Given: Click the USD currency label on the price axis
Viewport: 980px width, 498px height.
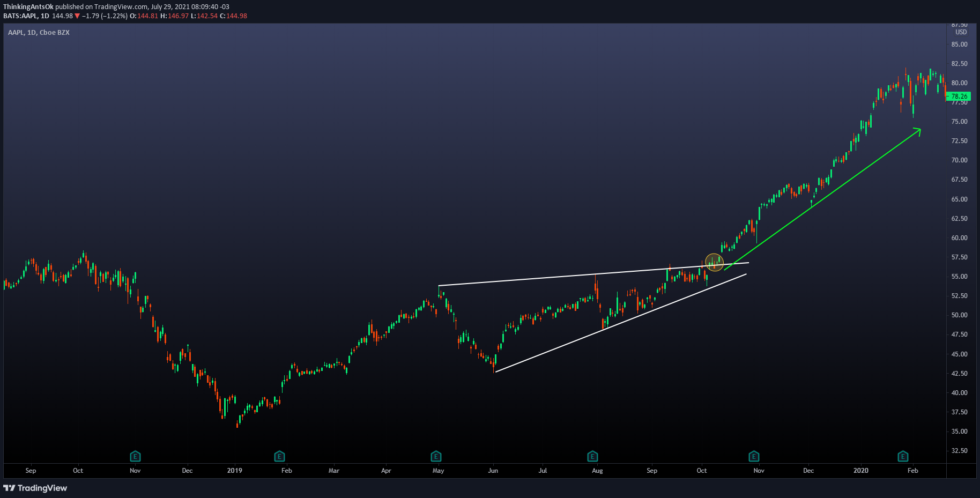Looking at the screenshot, I should click(x=961, y=32).
